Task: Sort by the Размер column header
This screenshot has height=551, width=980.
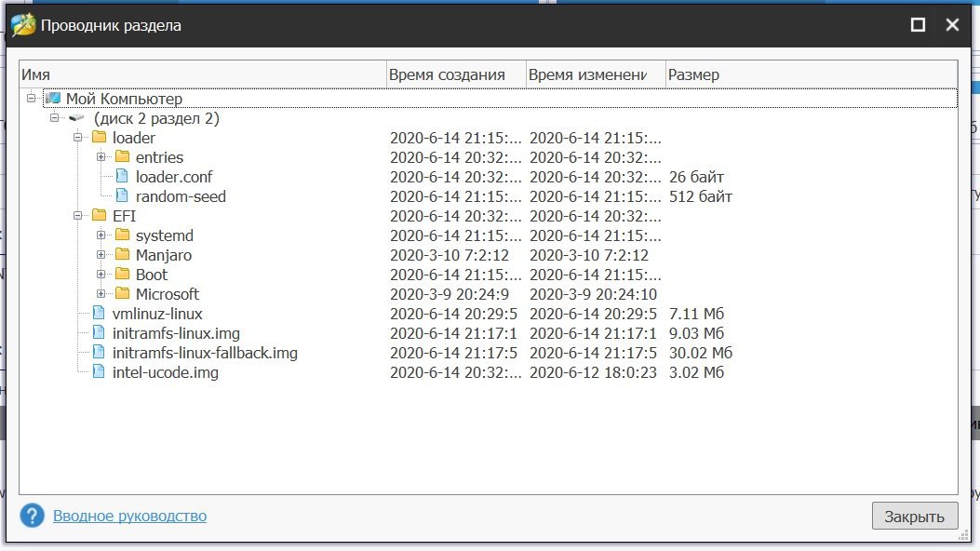Action: [x=812, y=74]
